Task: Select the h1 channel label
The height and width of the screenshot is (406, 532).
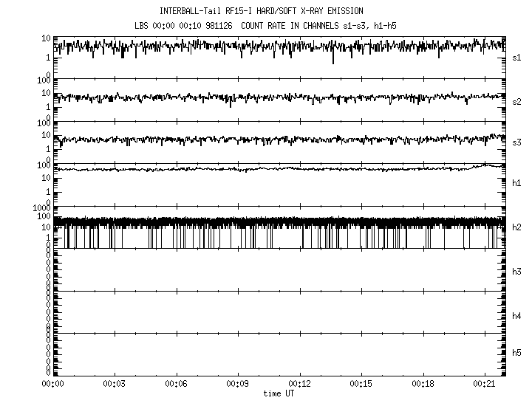Action: (517, 183)
